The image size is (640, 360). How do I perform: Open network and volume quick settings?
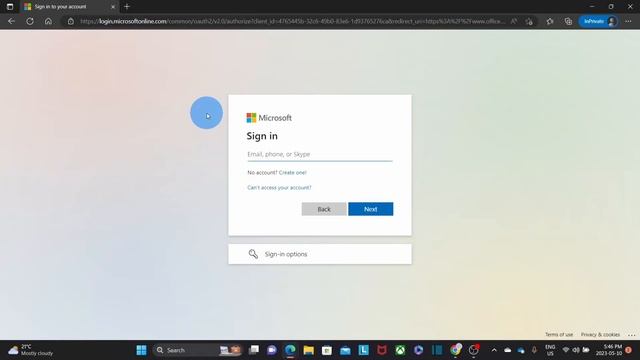click(576, 350)
